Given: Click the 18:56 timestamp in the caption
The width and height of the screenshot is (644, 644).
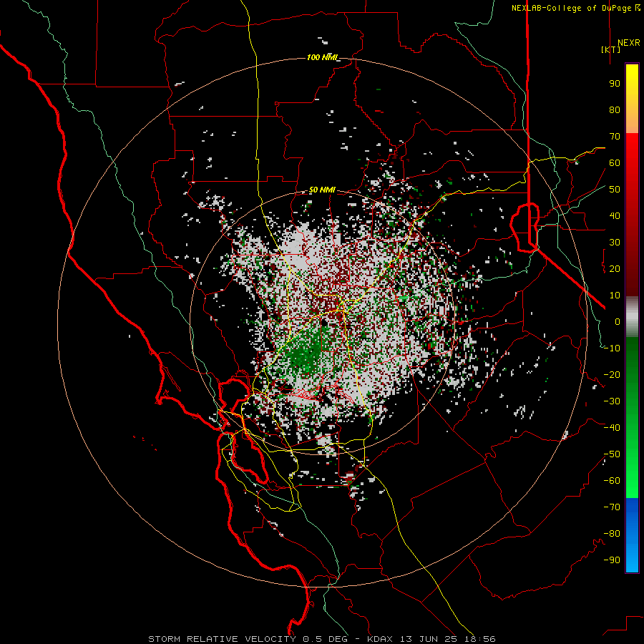Looking at the screenshot, I should tap(480, 639).
